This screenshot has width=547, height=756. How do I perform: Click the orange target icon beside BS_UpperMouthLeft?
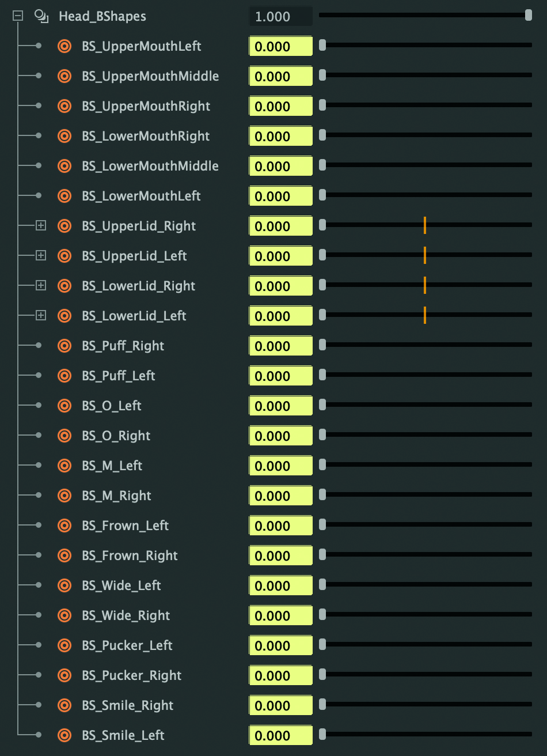coord(64,46)
